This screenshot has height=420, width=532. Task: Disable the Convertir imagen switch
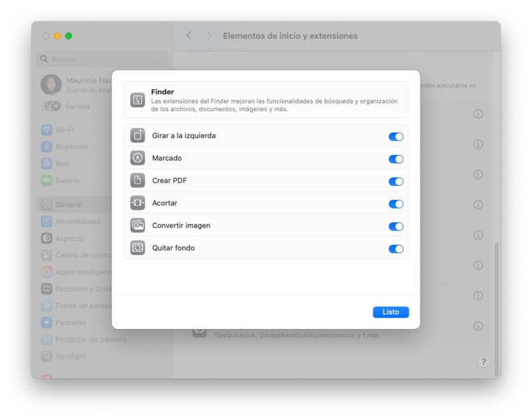[396, 226]
